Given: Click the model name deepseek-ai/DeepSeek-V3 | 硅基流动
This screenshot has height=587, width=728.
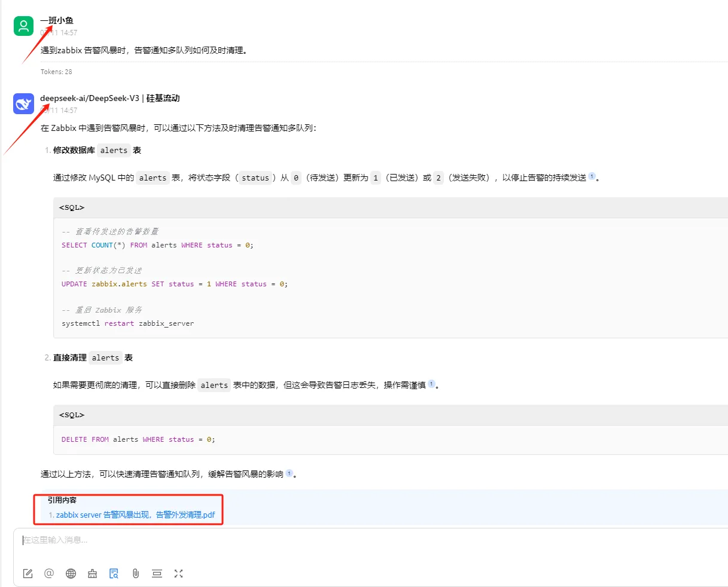Looking at the screenshot, I should point(110,98).
